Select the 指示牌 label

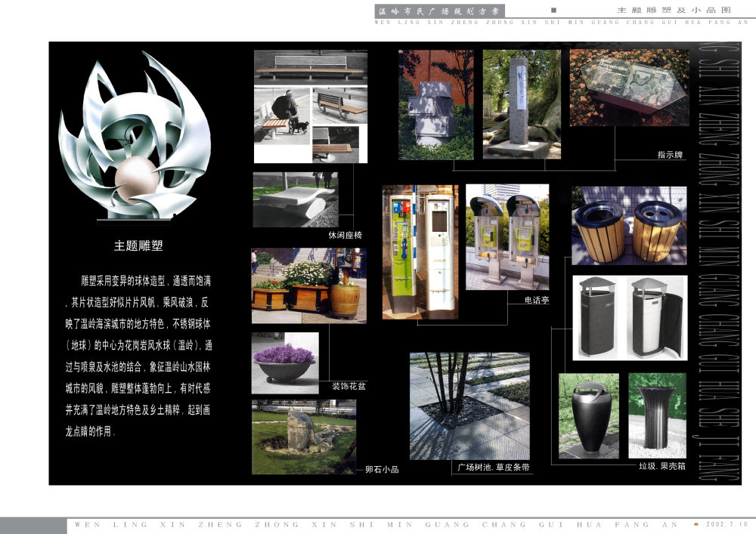(x=670, y=156)
